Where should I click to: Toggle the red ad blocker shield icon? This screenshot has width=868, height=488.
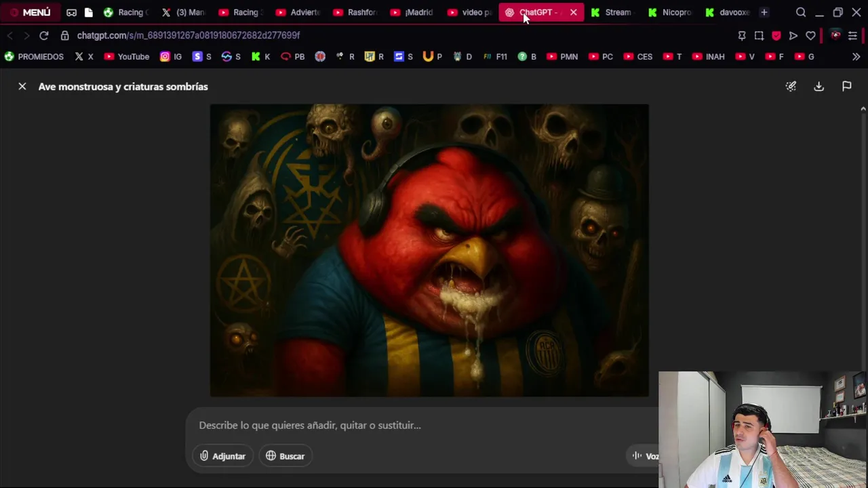click(x=776, y=35)
